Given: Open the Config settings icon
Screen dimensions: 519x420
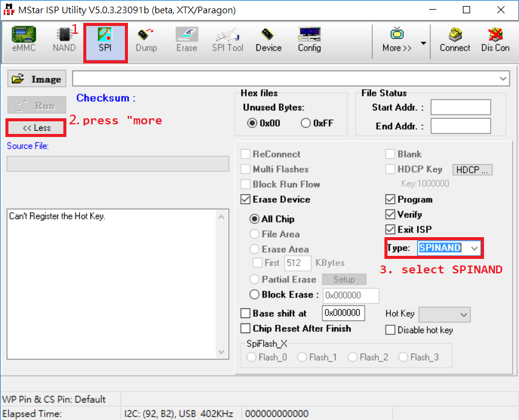Looking at the screenshot, I should (309, 40).
